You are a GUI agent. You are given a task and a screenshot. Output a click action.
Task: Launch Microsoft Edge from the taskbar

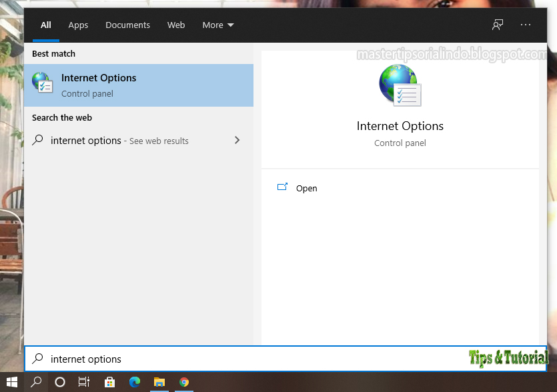(x=135, y=382)
